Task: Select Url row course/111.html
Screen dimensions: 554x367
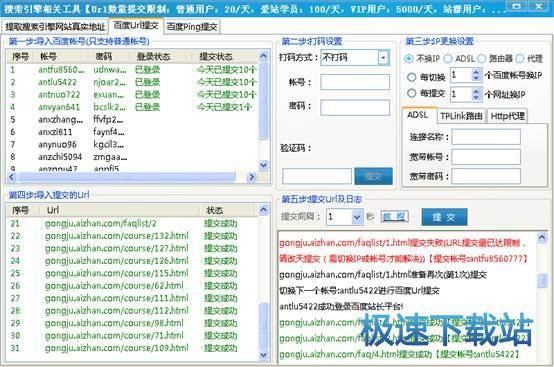Action: click(132, 298)
